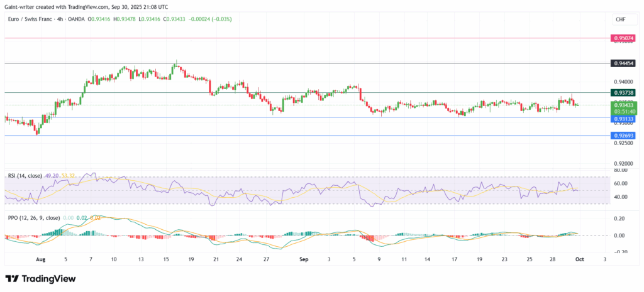Viewport: 644px width, 292px height.
Task: Click the dark green 0.93738 price label
Action: coord(625,93)
